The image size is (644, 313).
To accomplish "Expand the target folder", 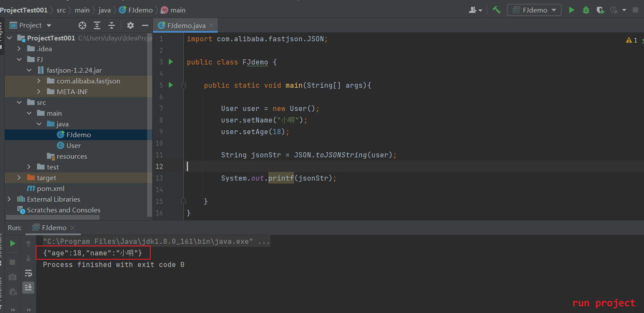I will pos(19,178).
